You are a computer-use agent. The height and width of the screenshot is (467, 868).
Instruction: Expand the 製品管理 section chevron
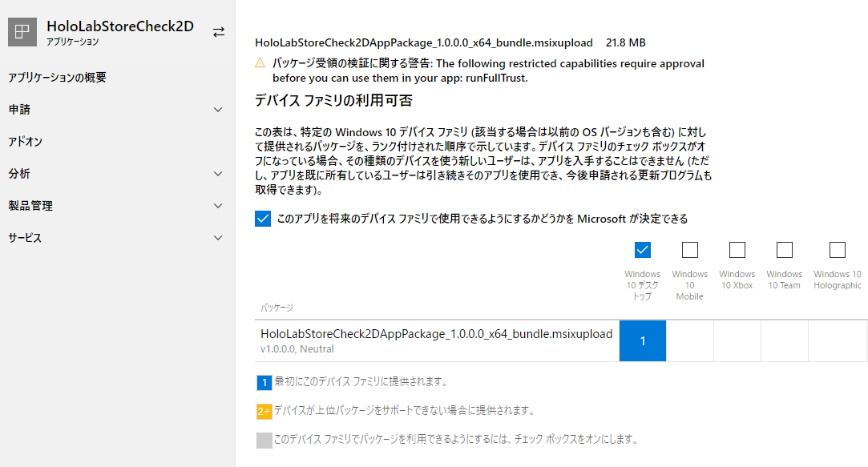point(218,206)
